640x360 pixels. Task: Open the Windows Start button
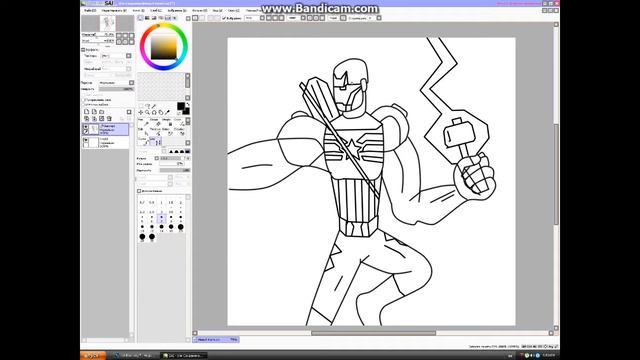click(x=93, y=356)
